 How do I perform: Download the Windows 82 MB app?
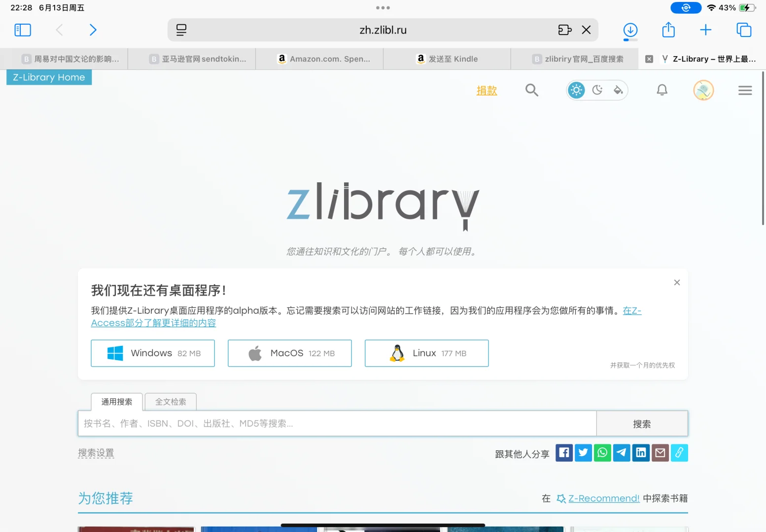pyautogui.click(x=153, y=353)
